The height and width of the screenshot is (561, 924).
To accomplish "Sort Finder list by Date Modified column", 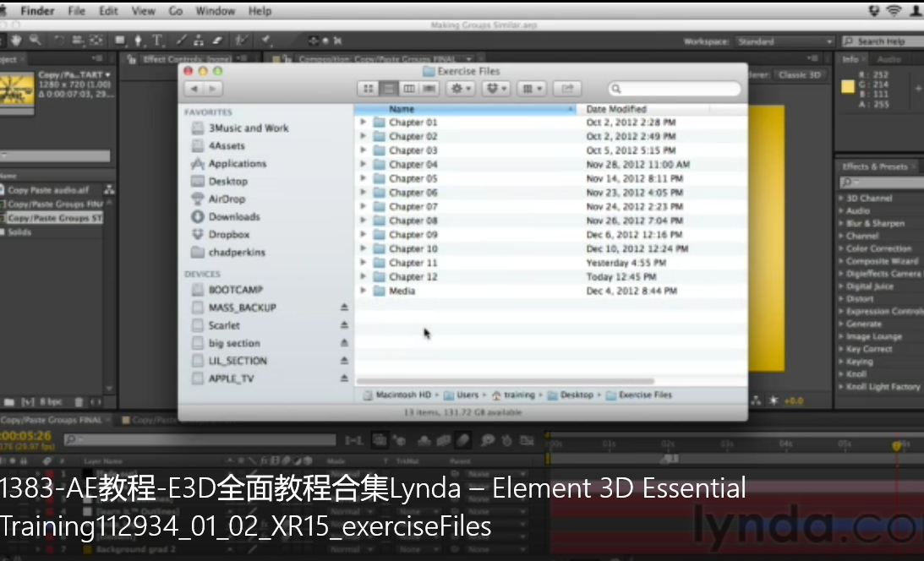I will tap(643, 109).
